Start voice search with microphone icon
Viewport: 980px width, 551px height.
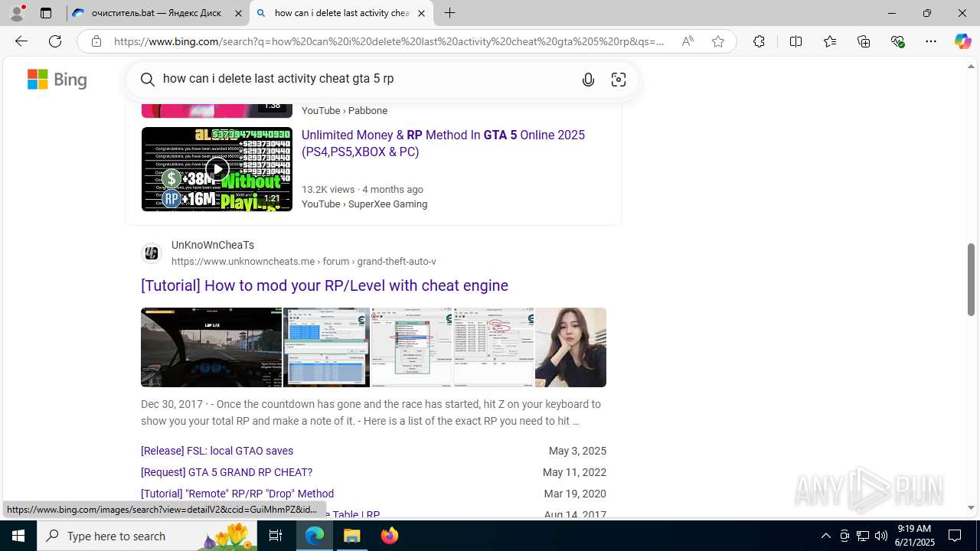tap(588, 79)
